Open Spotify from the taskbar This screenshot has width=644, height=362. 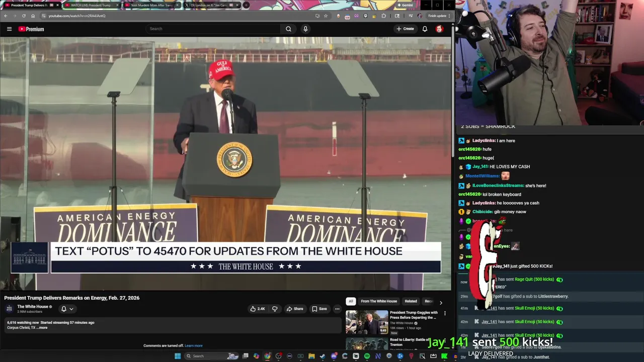click(367, 356)
